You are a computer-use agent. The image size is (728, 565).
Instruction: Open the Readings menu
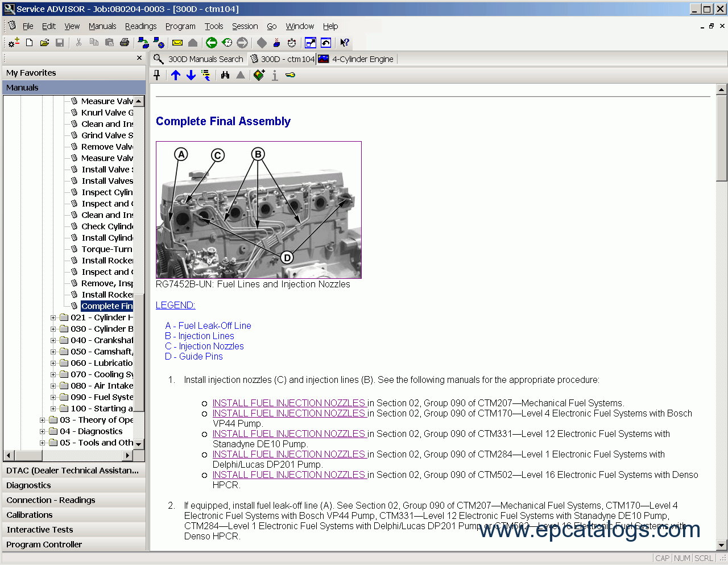tap(140, 26)
